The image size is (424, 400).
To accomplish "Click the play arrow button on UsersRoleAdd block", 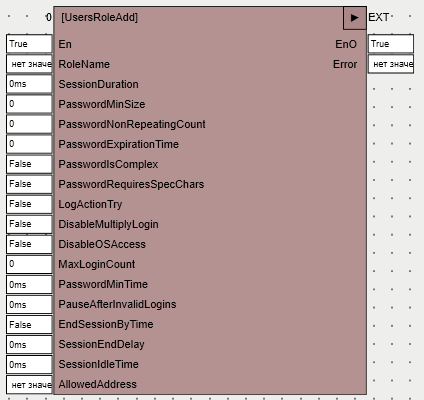I will click(x=355, y=18).
